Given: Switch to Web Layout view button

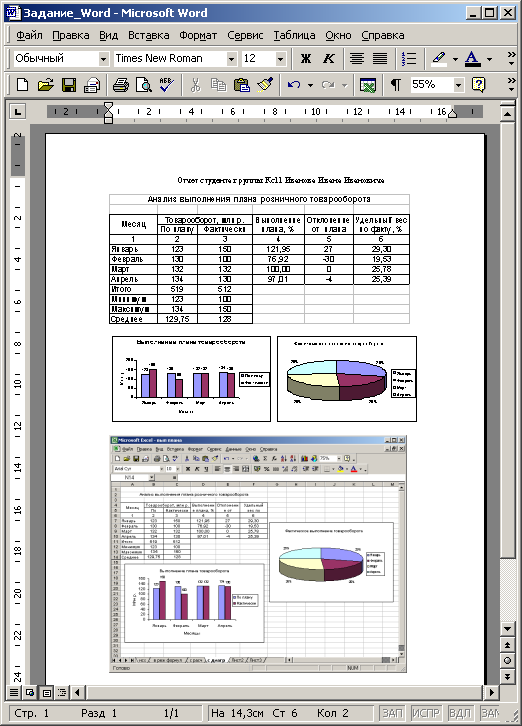Looking at the screenshot, I should pyautogui.click(x=30, y=693).
